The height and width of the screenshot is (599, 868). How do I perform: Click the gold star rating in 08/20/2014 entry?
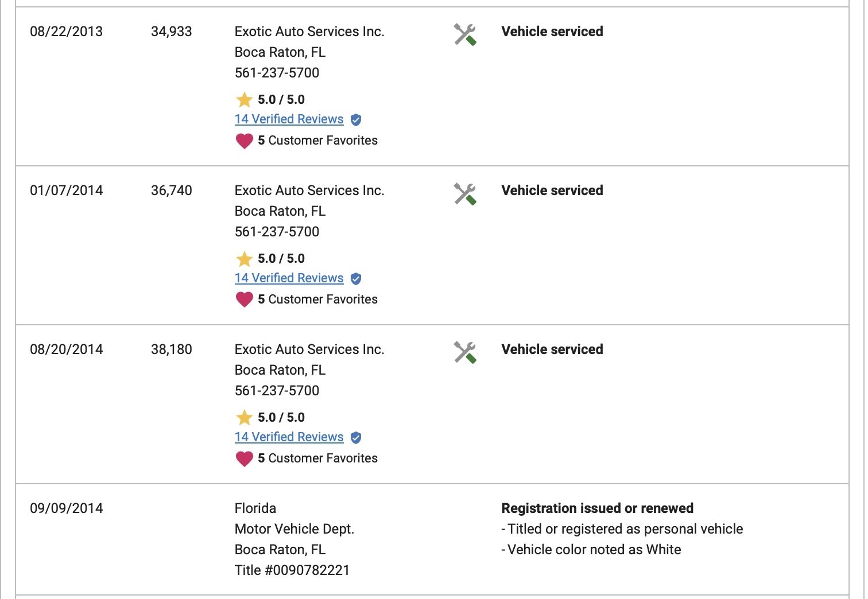244,418
